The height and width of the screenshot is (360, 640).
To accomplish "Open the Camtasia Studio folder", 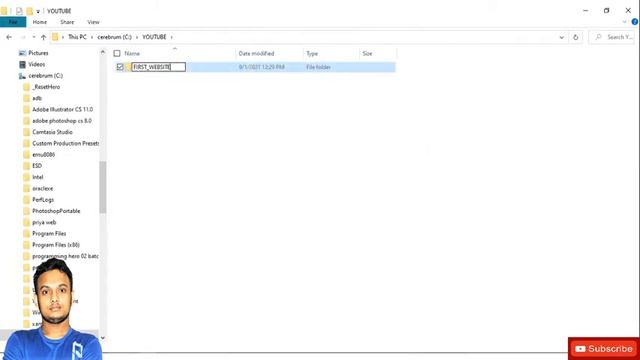I will pyautogui.click(x=52, y=132).
